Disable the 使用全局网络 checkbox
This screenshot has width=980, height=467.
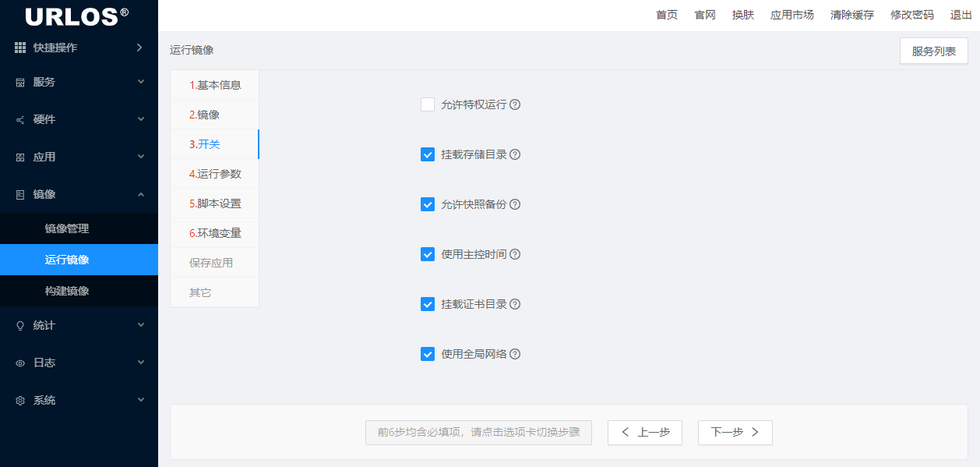coord(428,354)
